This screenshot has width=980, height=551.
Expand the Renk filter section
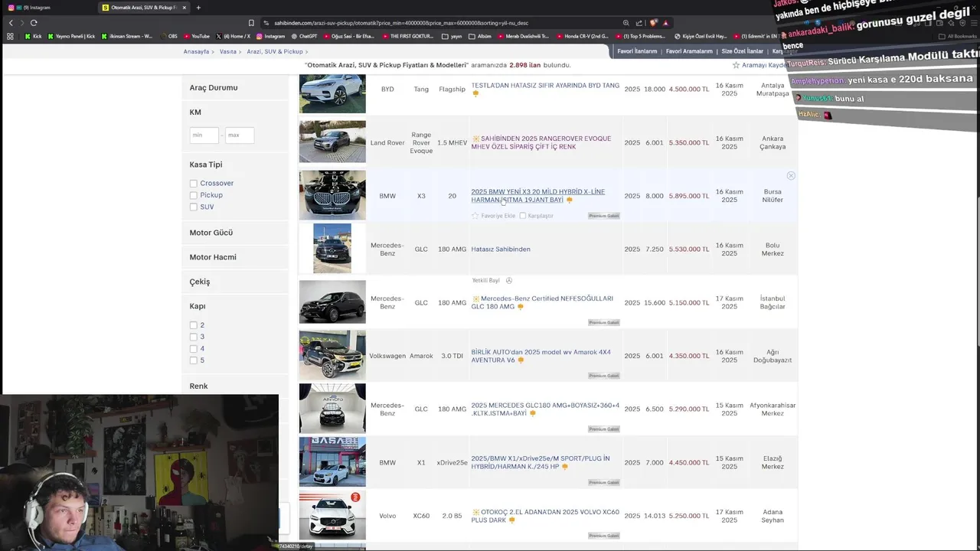point(198,386)
